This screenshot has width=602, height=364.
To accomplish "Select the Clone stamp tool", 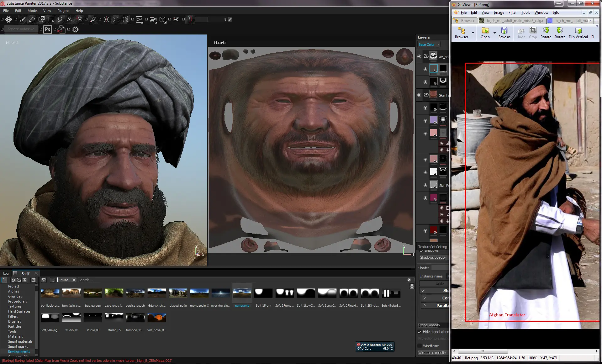I will (70, 19).
